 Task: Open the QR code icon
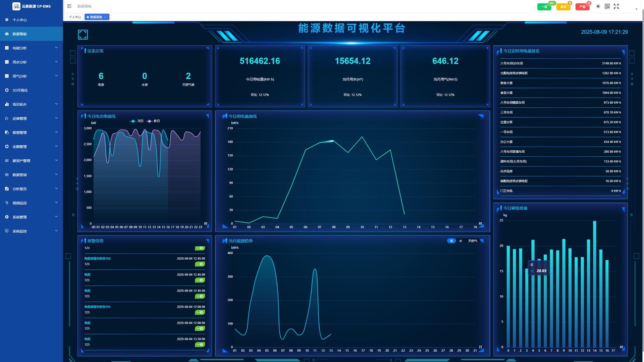click(x=607, y=6)
